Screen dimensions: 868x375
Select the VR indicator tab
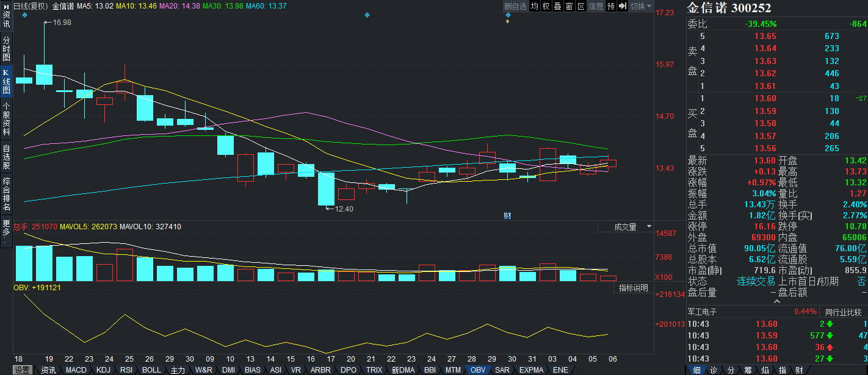[x=296, y=370]
